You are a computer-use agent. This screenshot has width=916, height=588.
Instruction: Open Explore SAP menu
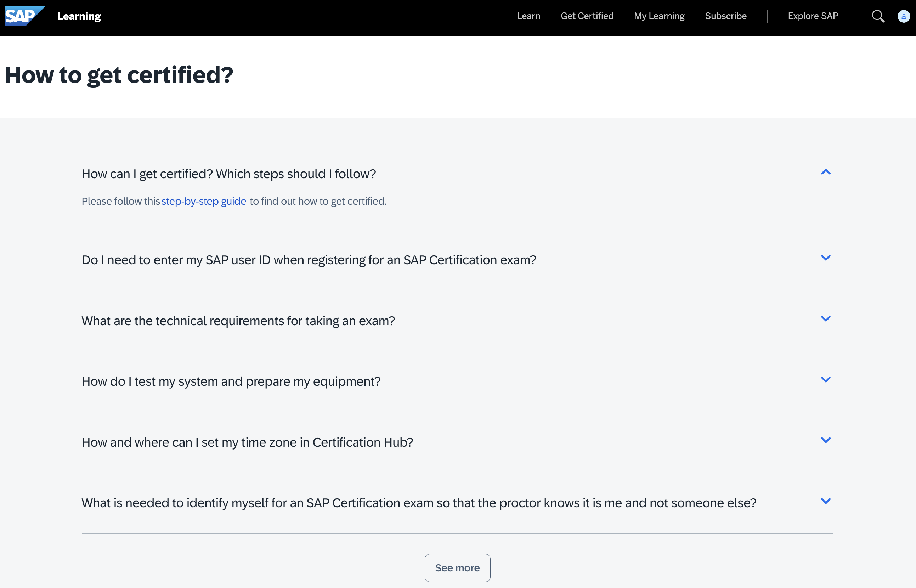pyautogui.click(x=813, y=16)
